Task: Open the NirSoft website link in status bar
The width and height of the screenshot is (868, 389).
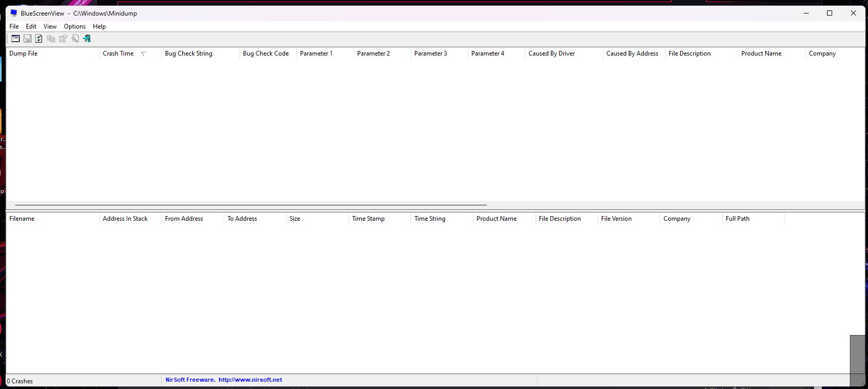Action: (250, 380)
